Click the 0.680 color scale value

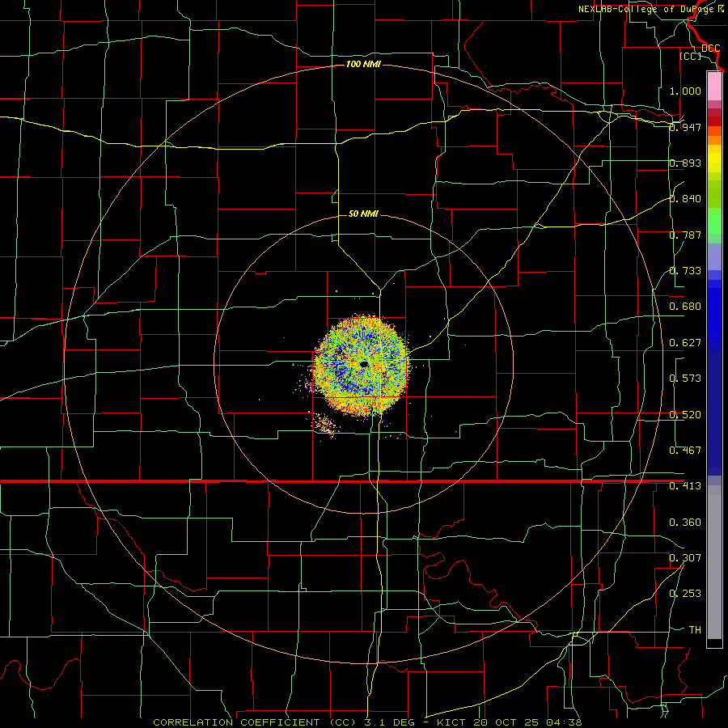(685, 307)
